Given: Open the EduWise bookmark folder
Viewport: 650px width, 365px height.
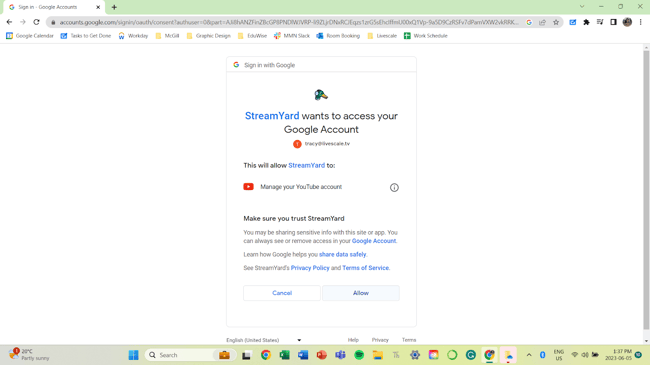Looking at the screenshot, I should coord(252,36).
